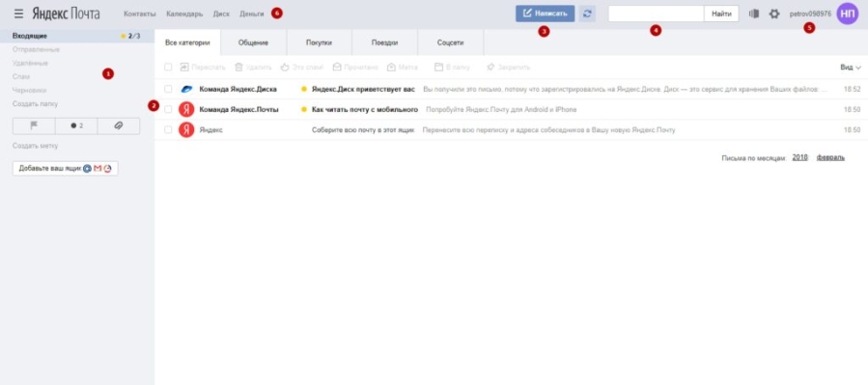Click the Написать compose button
This screenshot has height=385, width=868.
point(546,14)
